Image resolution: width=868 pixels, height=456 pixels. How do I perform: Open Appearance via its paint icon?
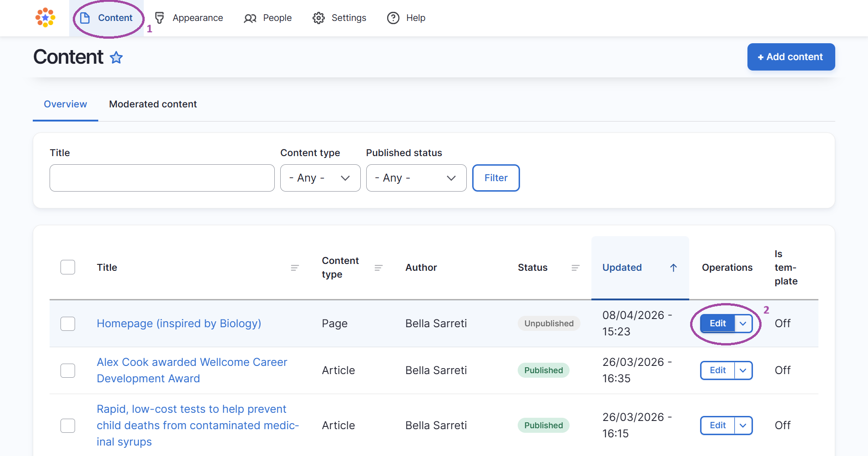pyautogui.click(x=159, y=18)
